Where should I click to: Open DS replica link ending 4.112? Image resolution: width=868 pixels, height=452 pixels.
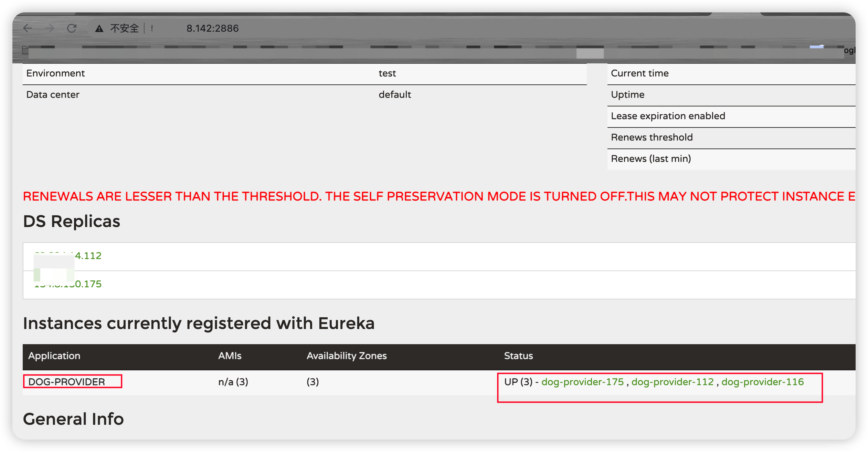(68, 256)
